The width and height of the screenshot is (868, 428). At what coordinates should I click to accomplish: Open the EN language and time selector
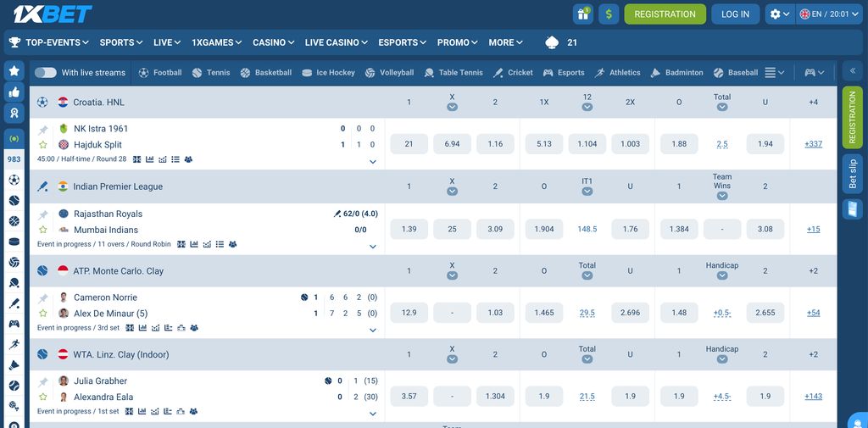click(831, 14)
